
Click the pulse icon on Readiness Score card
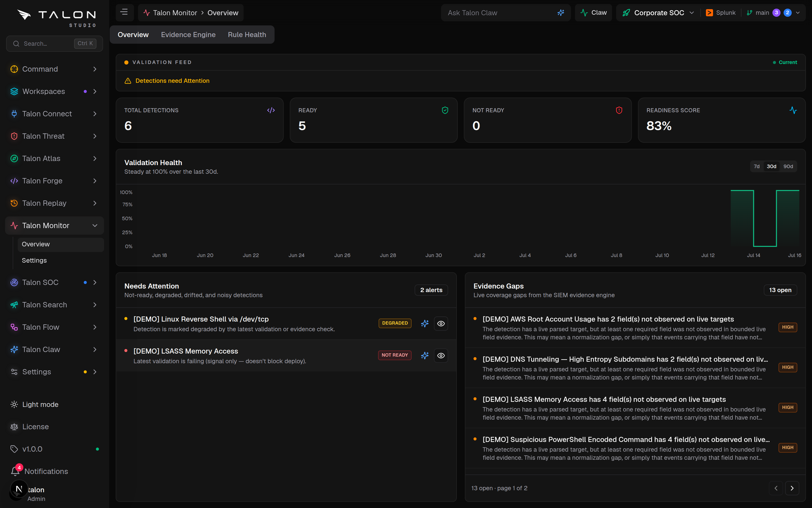coord(793,110)
